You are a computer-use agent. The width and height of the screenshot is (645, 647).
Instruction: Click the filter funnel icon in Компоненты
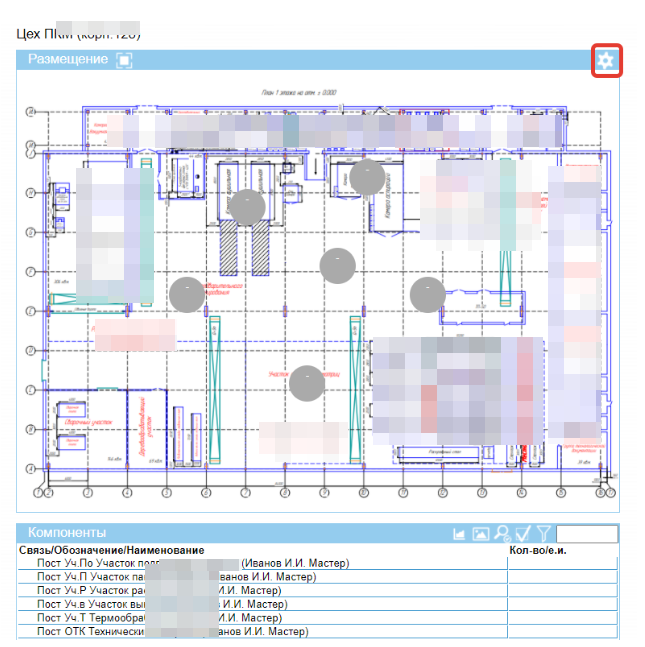[x=543, y=534]
